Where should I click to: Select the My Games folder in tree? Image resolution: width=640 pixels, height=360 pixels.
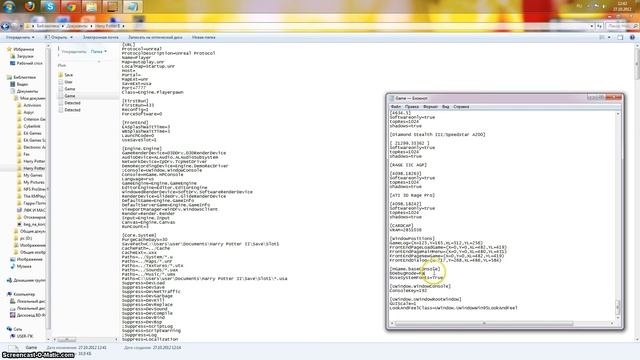coord(29,175)
